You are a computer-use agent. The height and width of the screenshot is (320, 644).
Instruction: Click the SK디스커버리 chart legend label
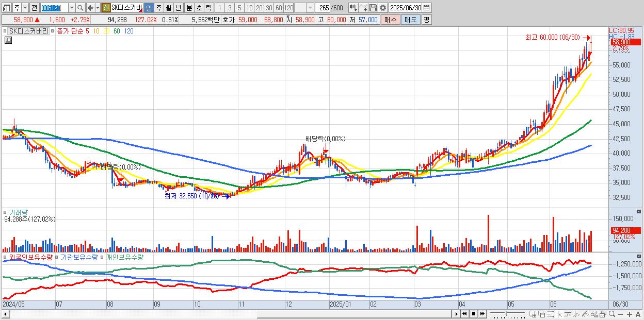[28, 31]
